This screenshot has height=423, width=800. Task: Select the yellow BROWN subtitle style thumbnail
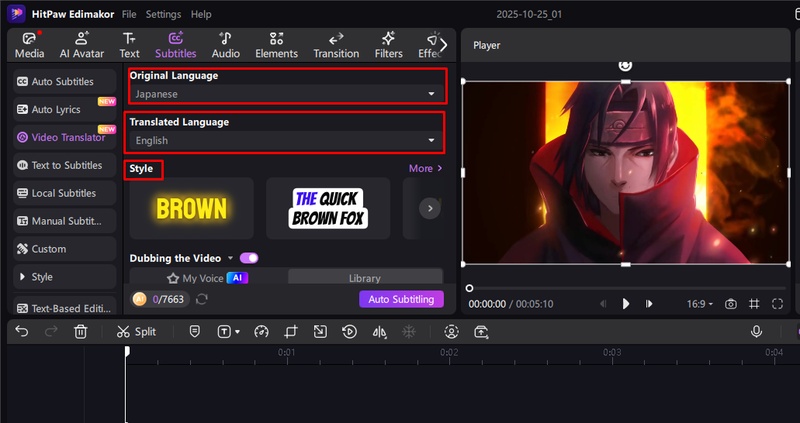[192, 208]
